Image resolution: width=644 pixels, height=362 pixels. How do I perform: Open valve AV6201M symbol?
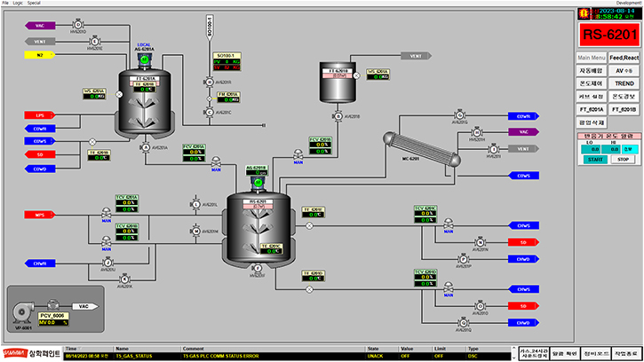(x=196, y=231)
